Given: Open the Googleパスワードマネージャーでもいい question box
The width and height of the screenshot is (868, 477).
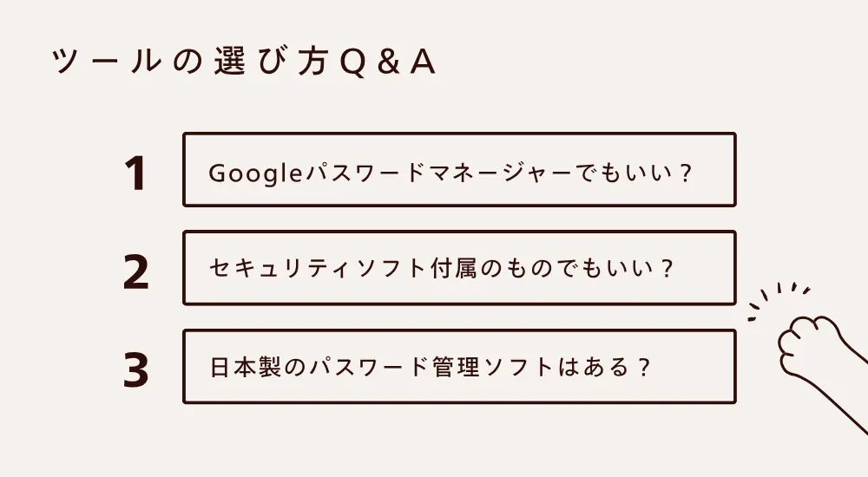Looking at the screenshot, I should tap(459, 169).
